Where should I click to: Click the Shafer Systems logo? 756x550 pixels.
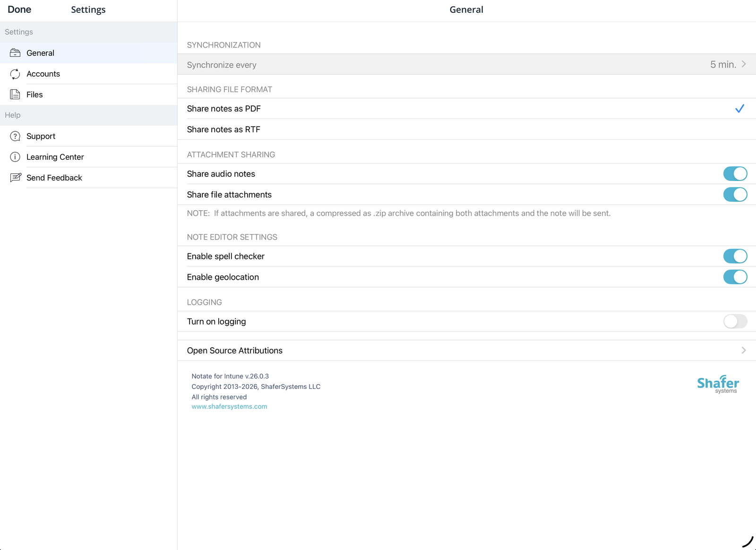point(718,384)
